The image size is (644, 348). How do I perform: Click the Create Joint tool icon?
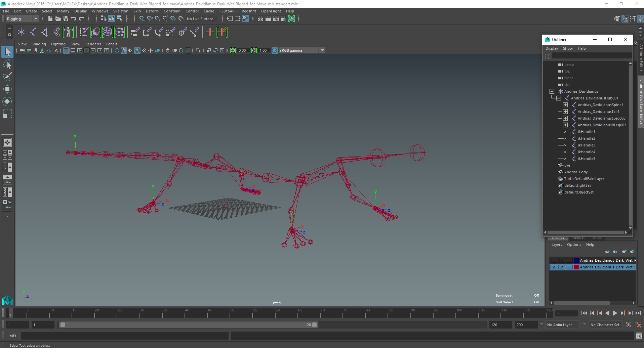coord(33,32)
